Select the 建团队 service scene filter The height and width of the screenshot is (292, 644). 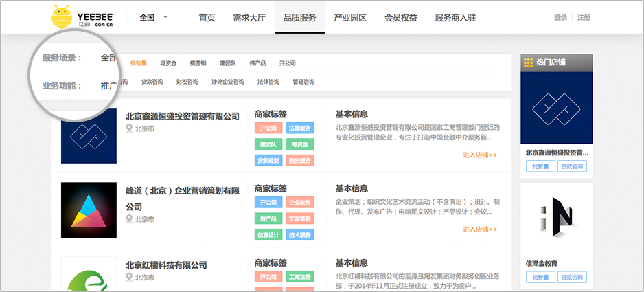(x=228, y=63)
